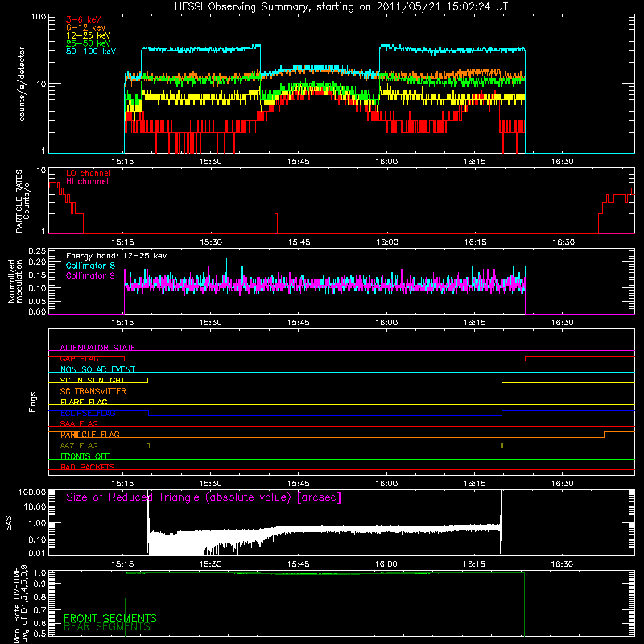Click the FRONTS_OFF flag label
Viewport: 644px width, 644px height.
coord(85,456)
